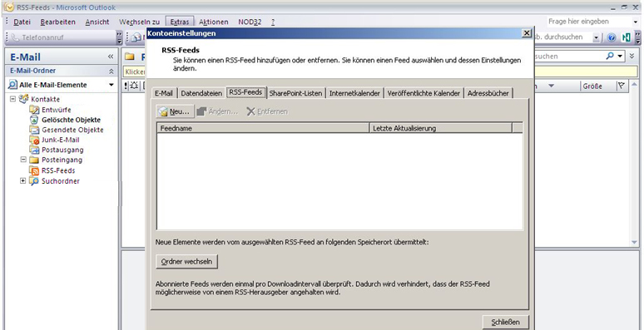Click the blue help icon in toolbar
This screenshot has height=330, width=644.
[x=612, y=37]
